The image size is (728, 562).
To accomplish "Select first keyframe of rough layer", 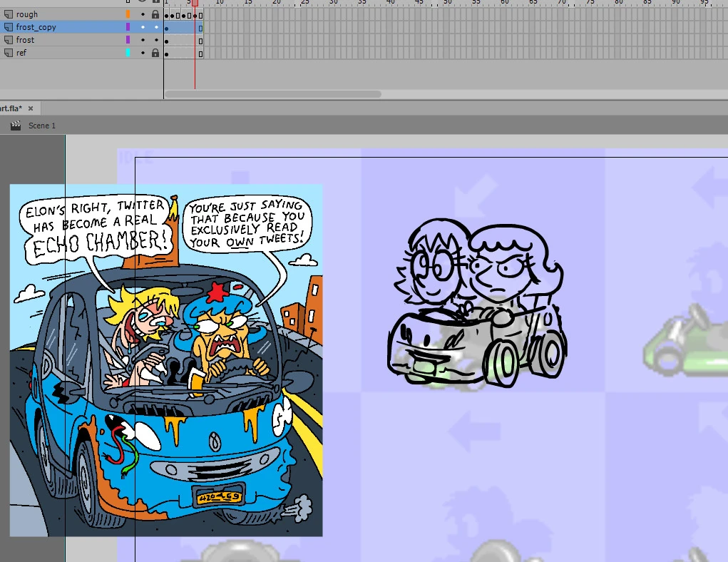I will coord(167,15).
